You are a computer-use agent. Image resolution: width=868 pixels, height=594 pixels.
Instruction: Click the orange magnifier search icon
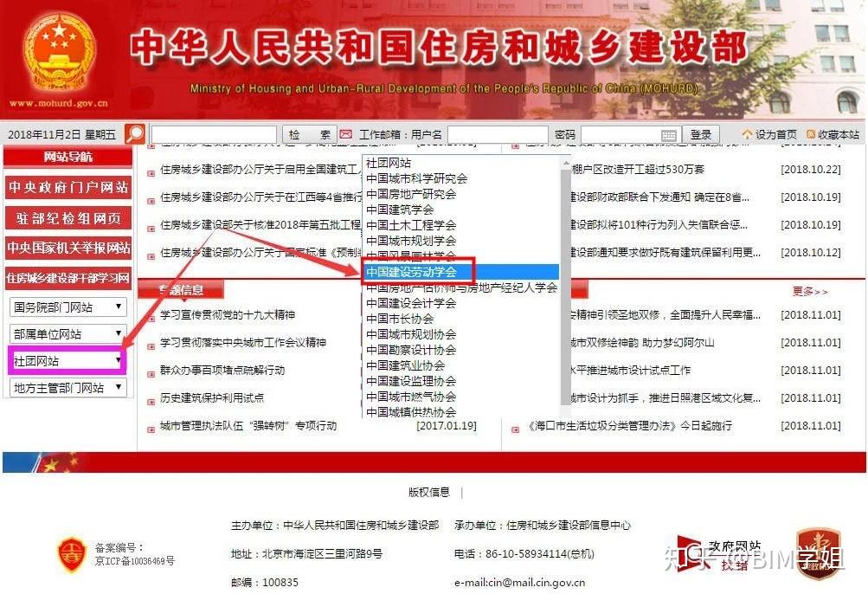pos(135,133)
